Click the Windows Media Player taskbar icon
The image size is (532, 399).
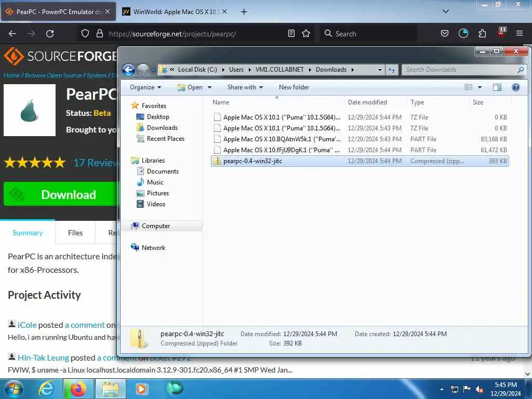point(141,389)
